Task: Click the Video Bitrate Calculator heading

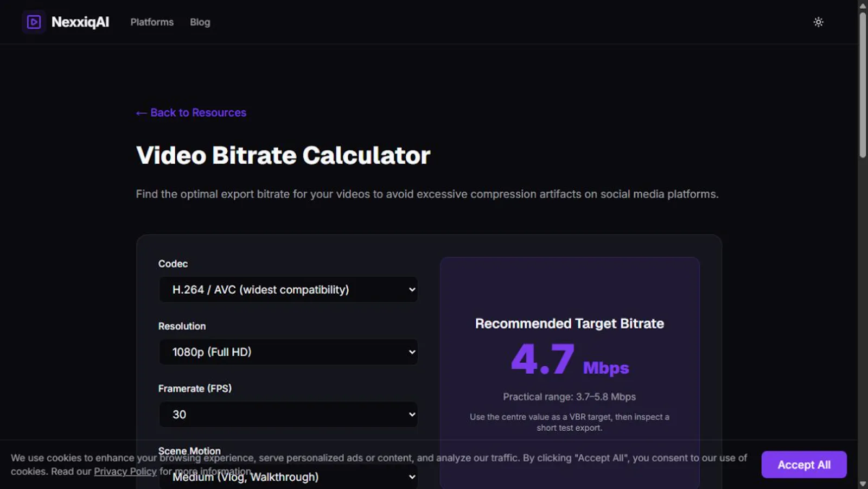Action: click(x=283, y=155)
